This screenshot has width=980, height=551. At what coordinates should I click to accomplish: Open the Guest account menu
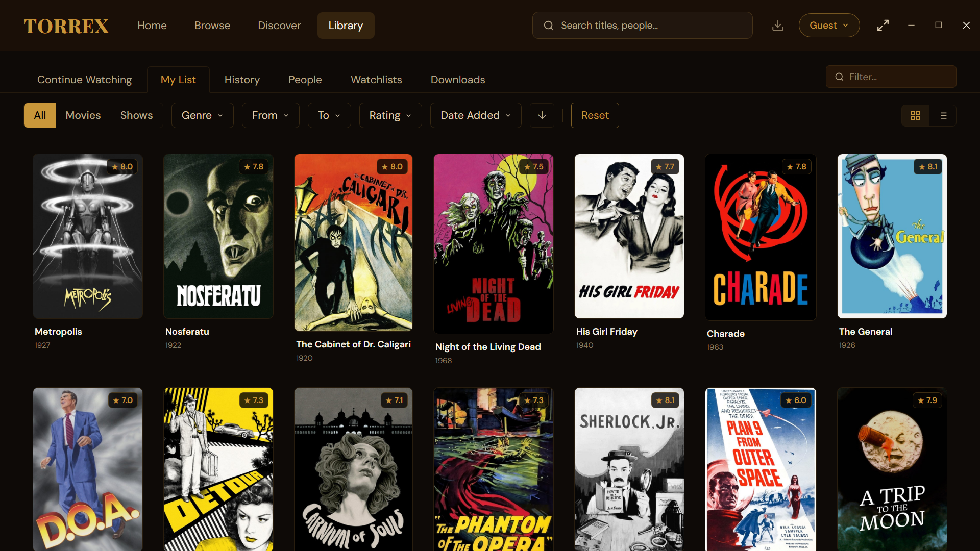[x=829, y=26]
